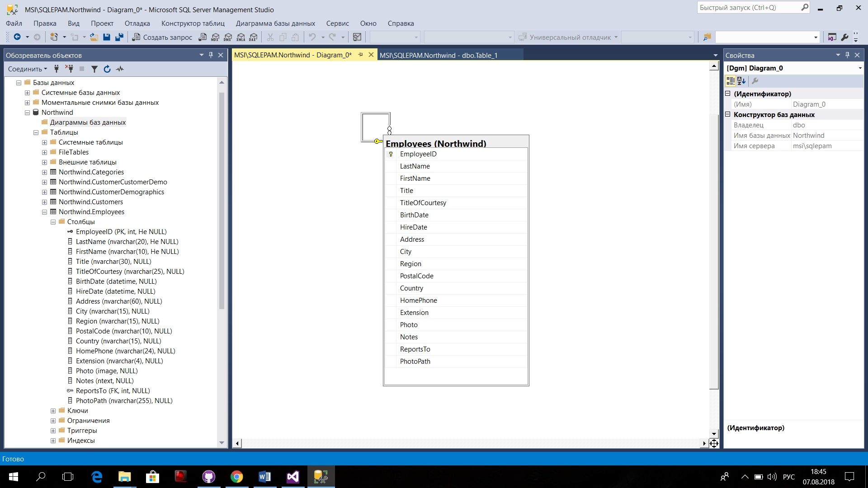Collapse the Столбцы folder
This screenshot has width=868, height=488.
[53, 222]
